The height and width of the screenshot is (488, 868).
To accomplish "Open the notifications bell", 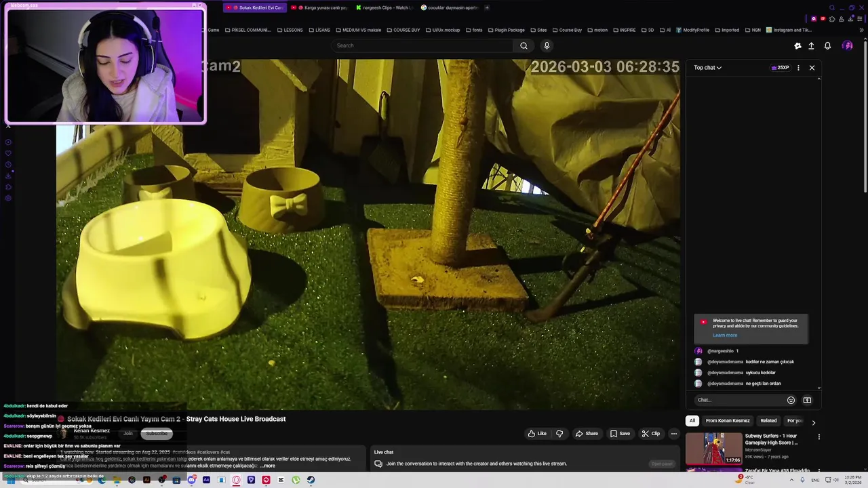I will pyautogui.click(x=827, y=45).
